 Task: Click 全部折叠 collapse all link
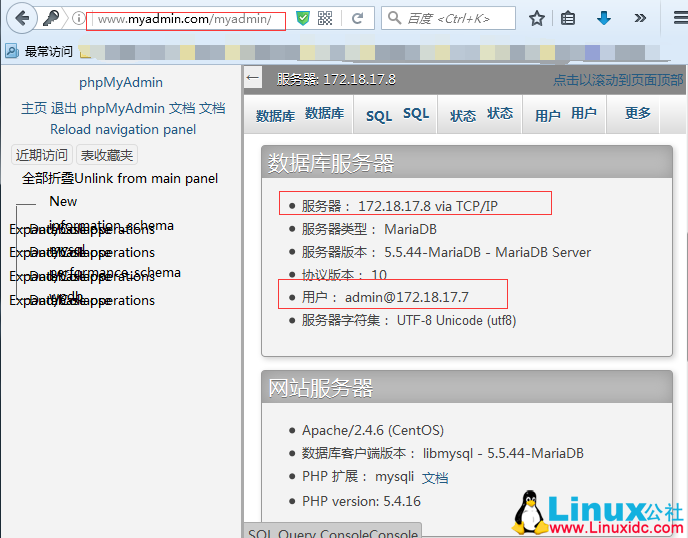coord(48,179)
